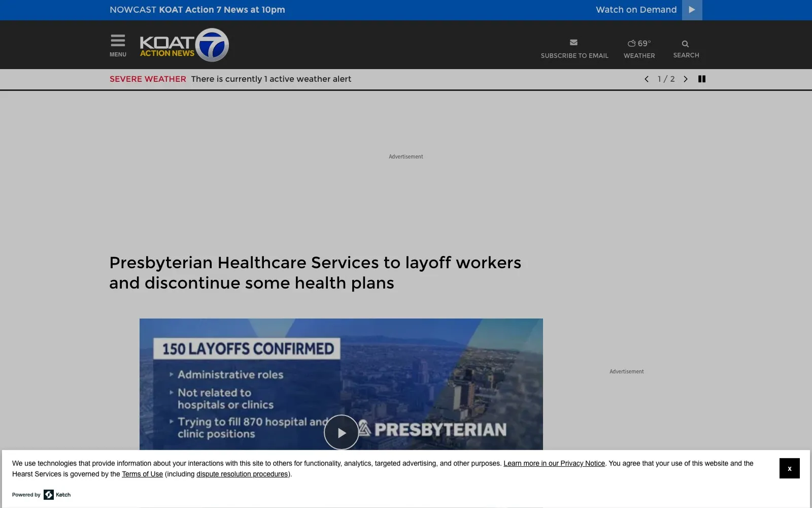Click the 1 / 2 alert counter
The height and width of the screenshot is (508, 812).
pos(666,79)
